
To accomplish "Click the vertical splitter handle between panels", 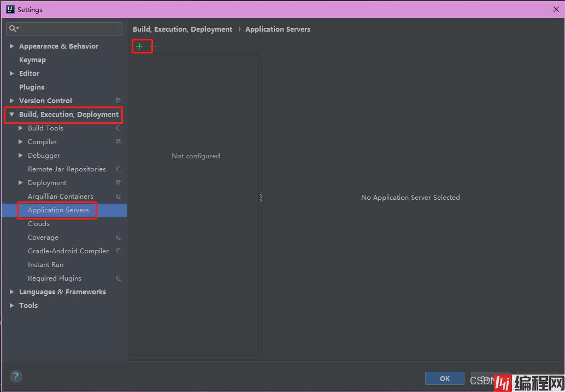I will (x=261, y=198).
